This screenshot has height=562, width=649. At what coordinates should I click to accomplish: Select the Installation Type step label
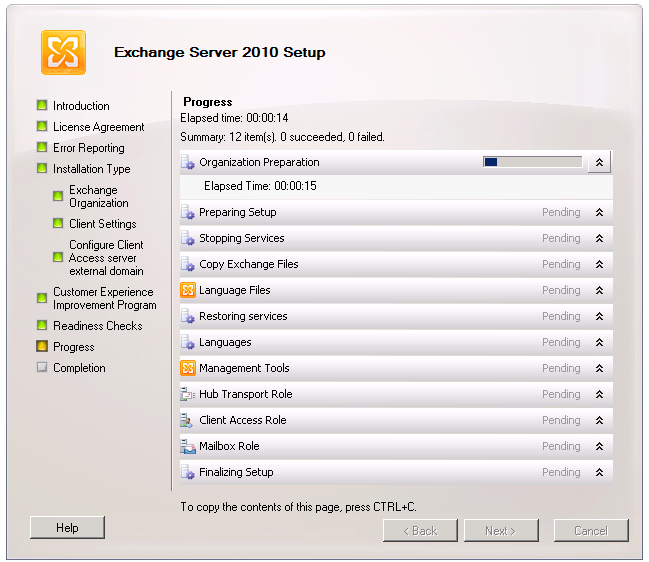[x=91, y=169]
